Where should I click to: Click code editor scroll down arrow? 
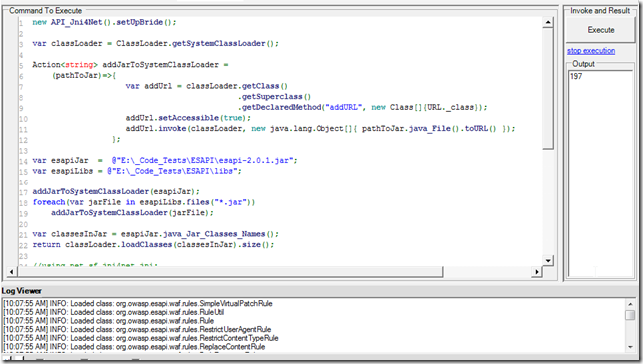pos(548,260)
